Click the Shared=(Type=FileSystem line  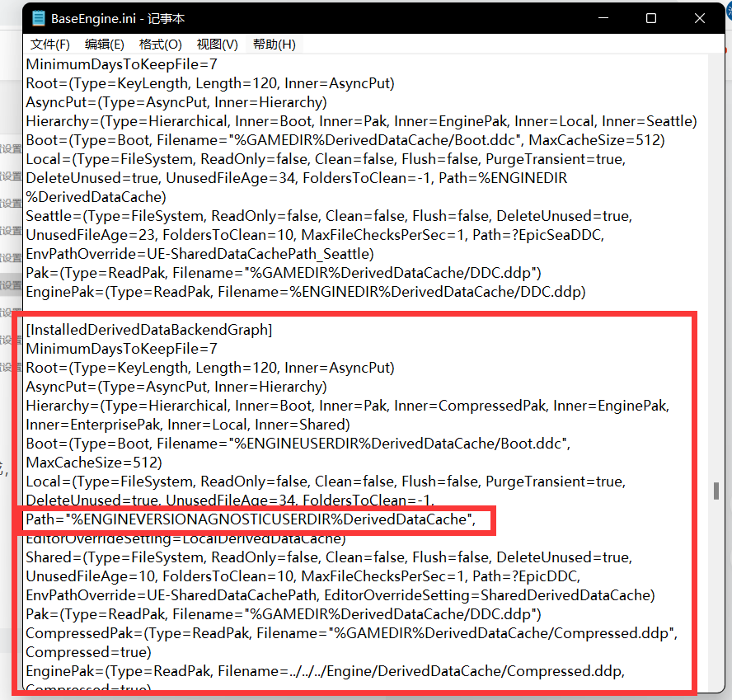pyautogui.click(x=329, y=557)
